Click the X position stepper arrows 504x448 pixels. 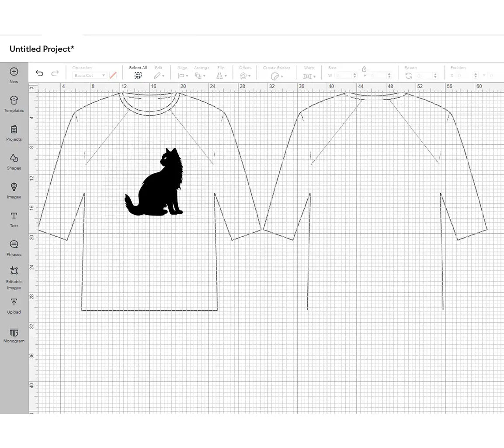476,76
